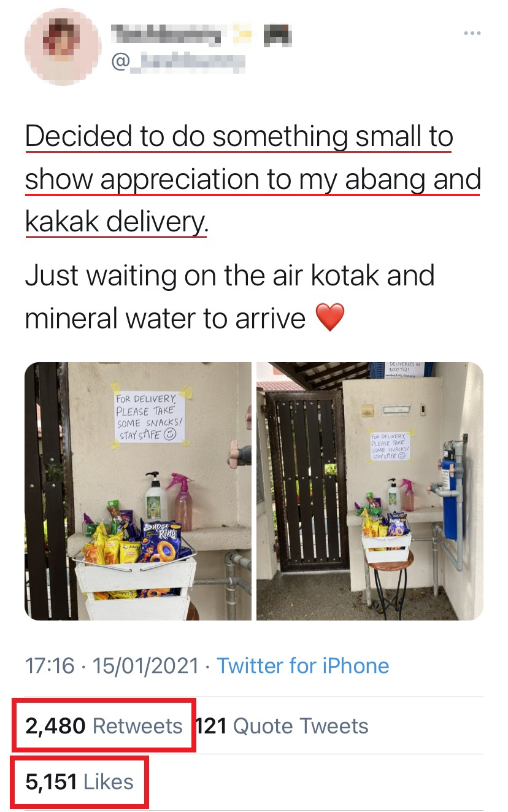The image size is (508, 812).
Task: Open the right gate and basket photo
Action: coord(370,491)
